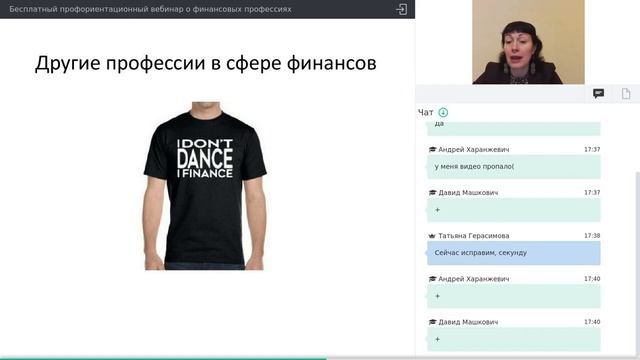Screen dimensions: 640x360
Task: Click Давид Машкович's '+' message at 17:37
Action: click(x=513, y=210)
